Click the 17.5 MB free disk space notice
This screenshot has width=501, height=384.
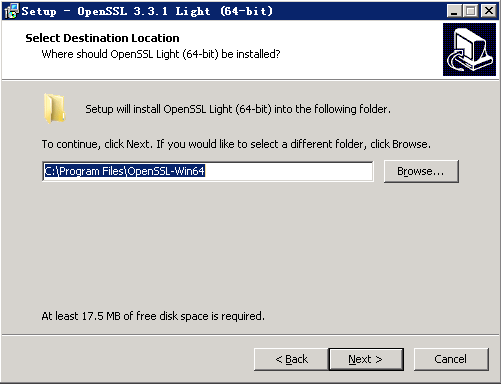pos(153,316)
